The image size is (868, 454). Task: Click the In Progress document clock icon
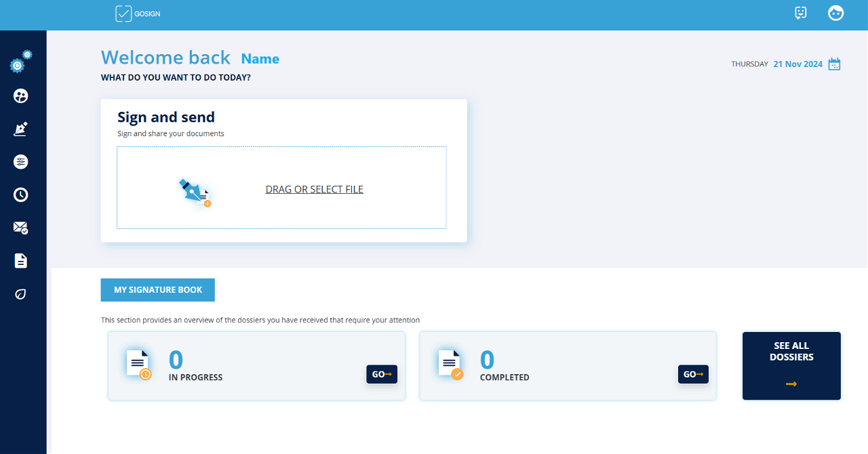[139, 365]
